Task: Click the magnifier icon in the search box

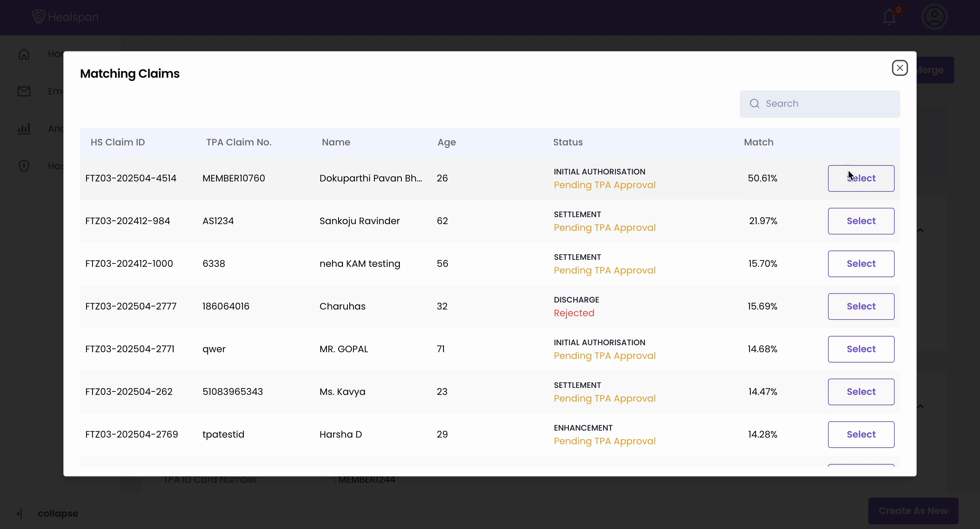Action: pos(755,103)
